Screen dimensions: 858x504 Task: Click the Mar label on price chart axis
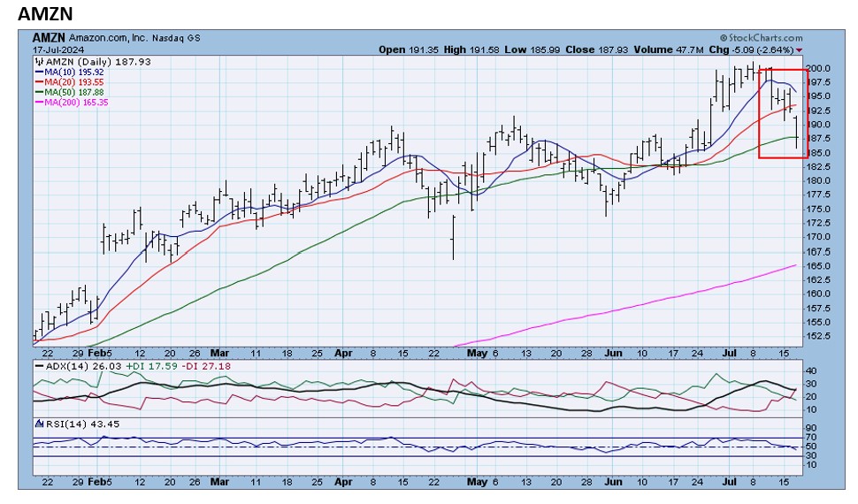219,353
